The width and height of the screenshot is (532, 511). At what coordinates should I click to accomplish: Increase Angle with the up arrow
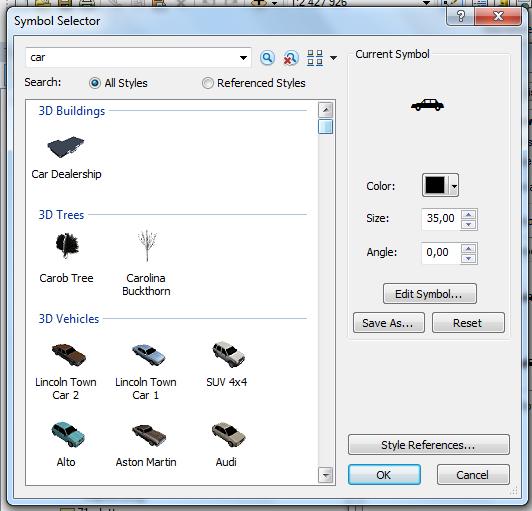469,248
